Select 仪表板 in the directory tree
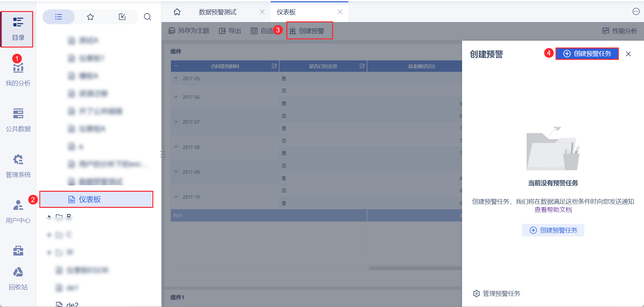Image resolution: width=644 pixels, height=307 pixels. pos(96,199)
